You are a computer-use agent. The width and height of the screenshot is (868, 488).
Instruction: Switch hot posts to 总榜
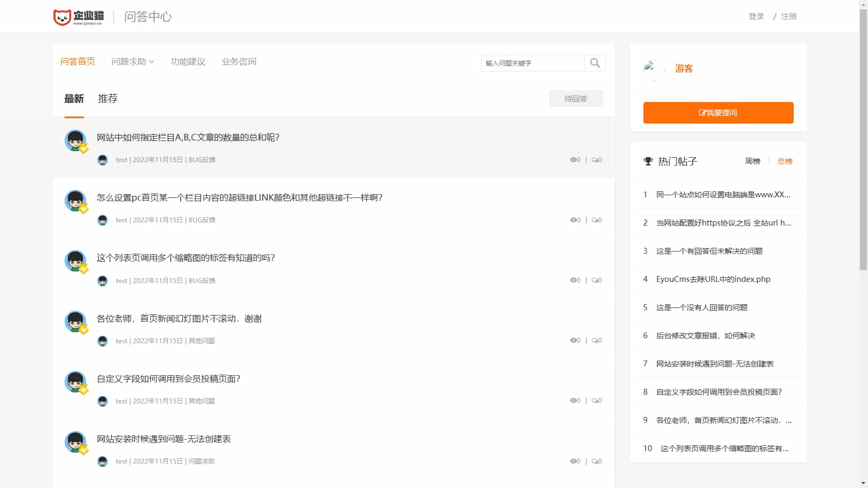coord(784,161)
